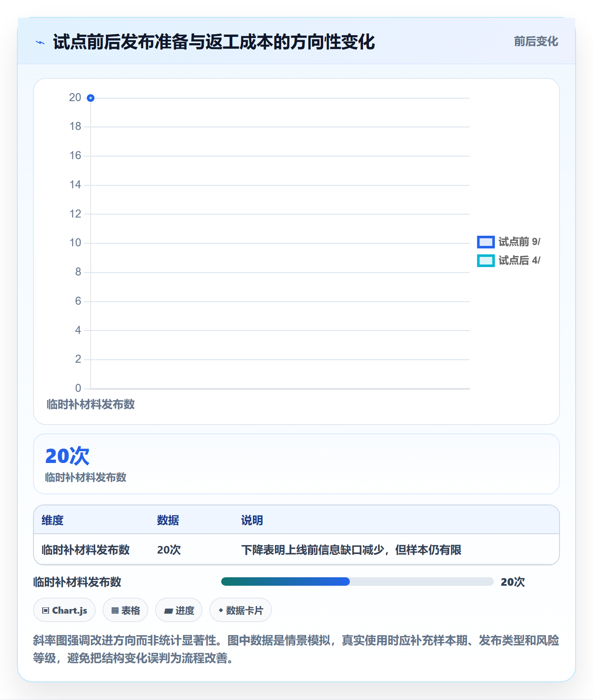This screenshot has width=593, height=700.
Task: Click the 维度 column header
Action: point(53,520)
